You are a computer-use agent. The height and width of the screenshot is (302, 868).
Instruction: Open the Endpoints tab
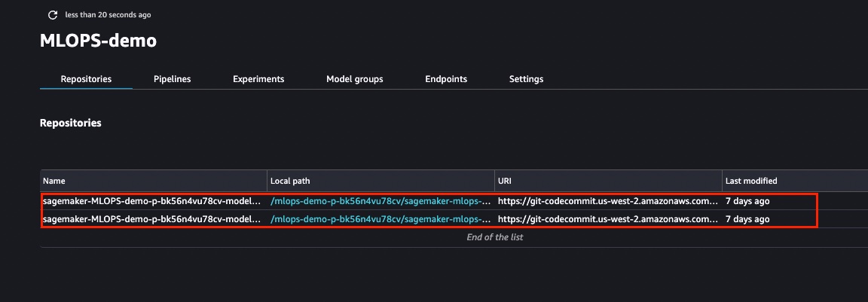click(x=446, y=79)
